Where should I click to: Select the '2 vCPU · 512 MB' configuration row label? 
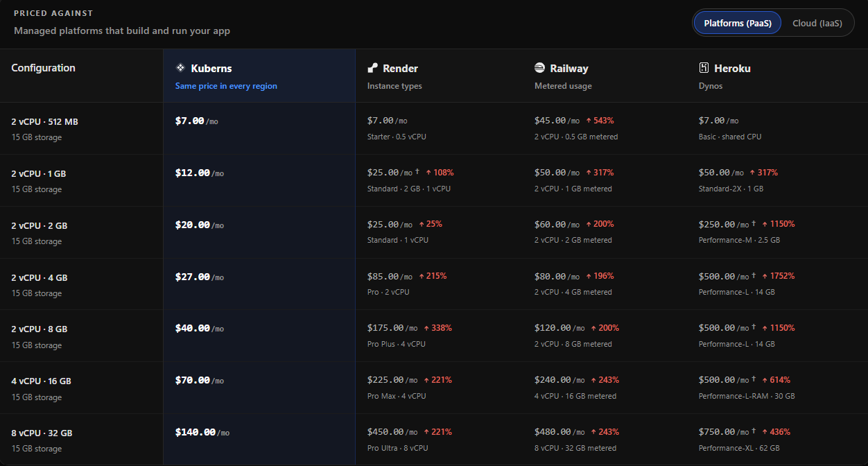(44, 122)
